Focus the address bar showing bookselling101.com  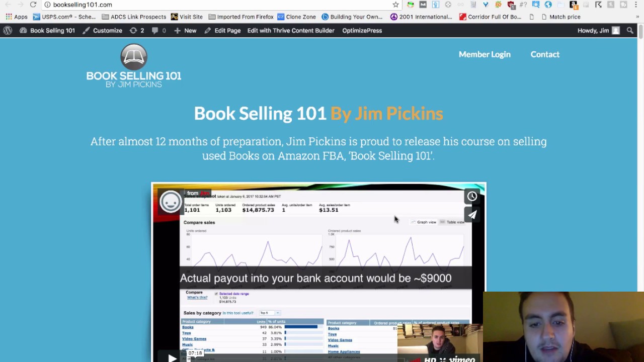coord(216,5)
